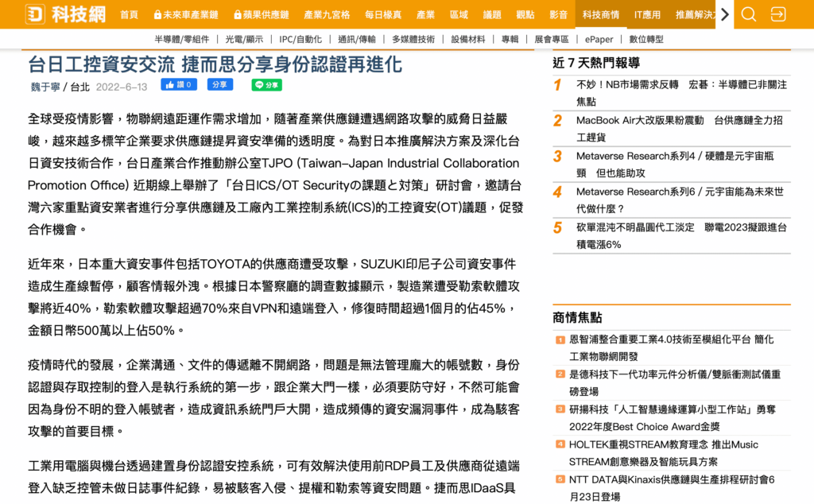This screenshot has width=814, height=504.
Task: Click the Facebook like thumbs-up button
Action: click(179, 84)
